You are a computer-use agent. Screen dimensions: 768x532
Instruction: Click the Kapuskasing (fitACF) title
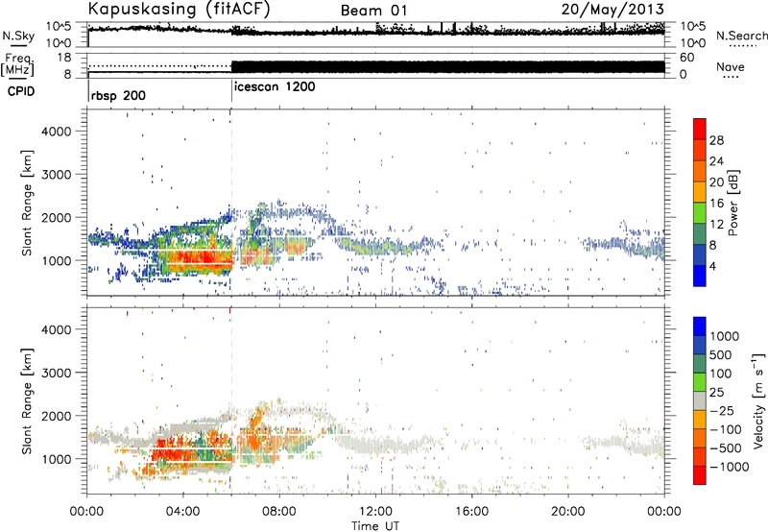tap(179, 9)
